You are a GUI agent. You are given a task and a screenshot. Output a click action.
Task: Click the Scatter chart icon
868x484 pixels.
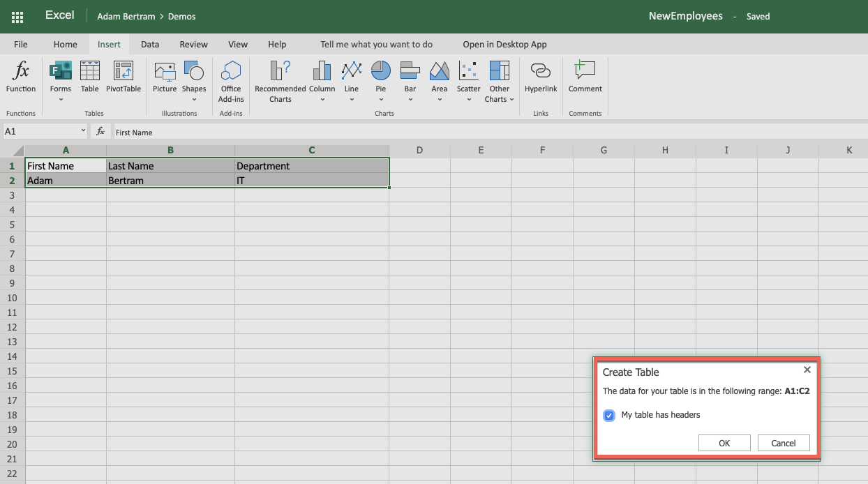point(469,70)
